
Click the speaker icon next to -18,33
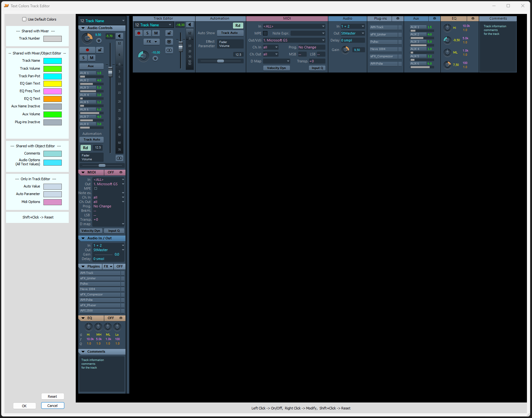coord(190,25)
